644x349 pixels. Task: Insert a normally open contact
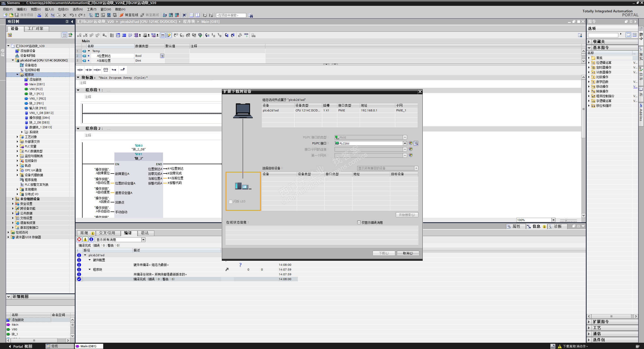(80, 70)
